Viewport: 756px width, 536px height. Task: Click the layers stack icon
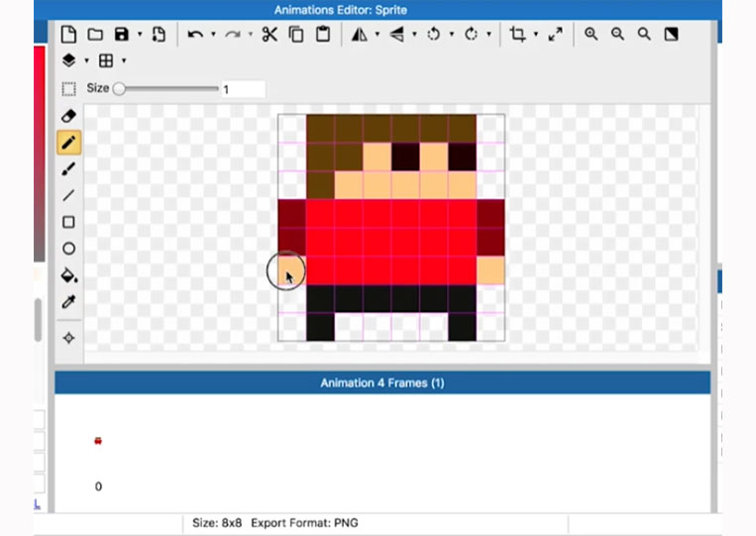click(x=68, y=60)
